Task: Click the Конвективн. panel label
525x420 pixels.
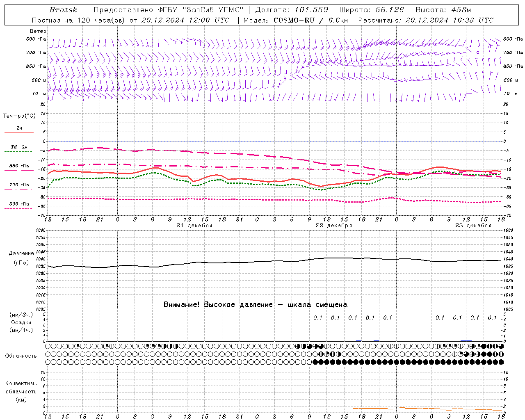Action: 21,383
